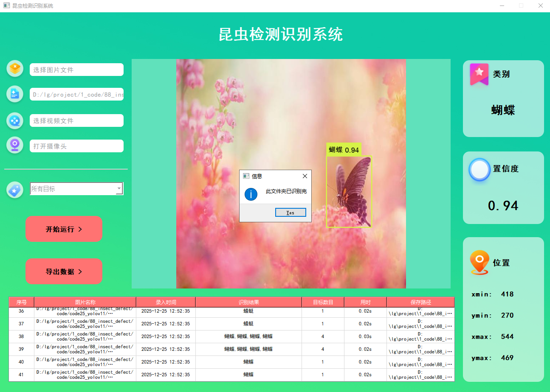Click the 开始运行 button
Viewport: 550px width, 392px height.
pos(64,229)
